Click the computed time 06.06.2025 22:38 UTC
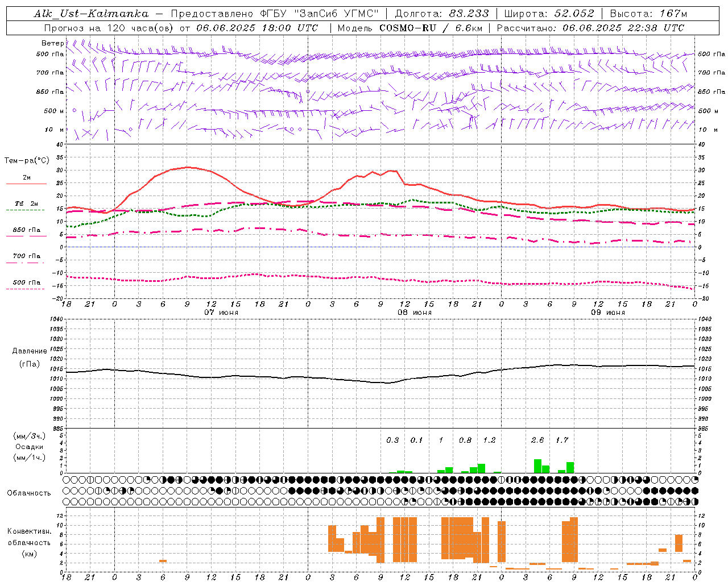The image size is (728, 582). [x=623, y=28]
